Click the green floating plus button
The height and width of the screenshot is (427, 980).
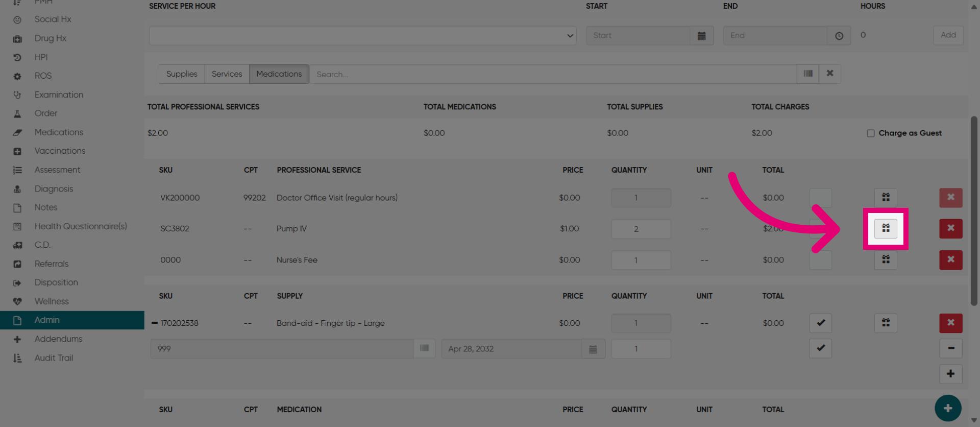pos(948,408)
